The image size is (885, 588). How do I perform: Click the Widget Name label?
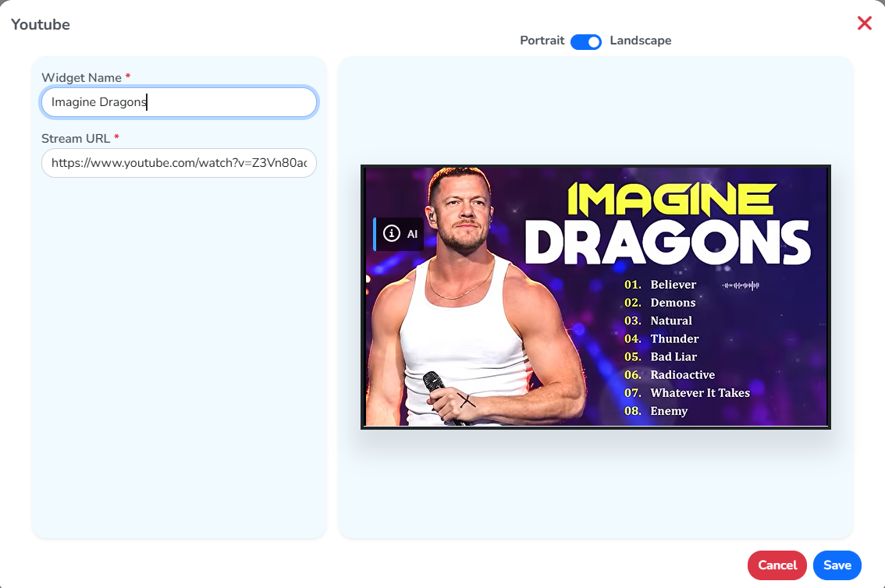[x=81, y=77]
